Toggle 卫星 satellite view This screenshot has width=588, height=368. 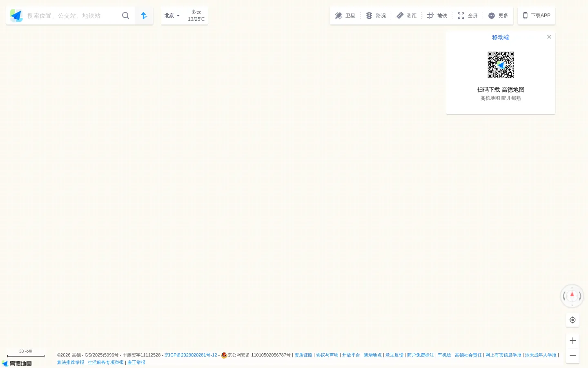(345, 16)
